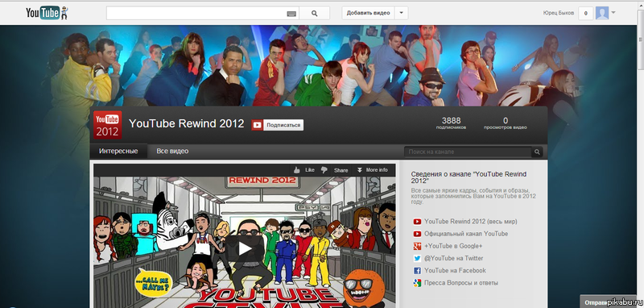Click the Добавить видео button
The height and width of the screenshot is (308, 644).
pyautogui.click(x=368, y=13)
